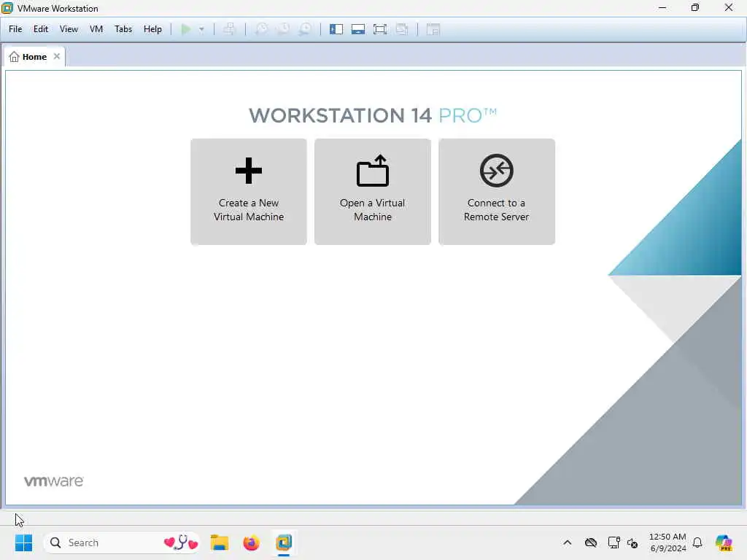Launch Firefox from the taskbar
747x560 pixels.
tap(251, 542)
